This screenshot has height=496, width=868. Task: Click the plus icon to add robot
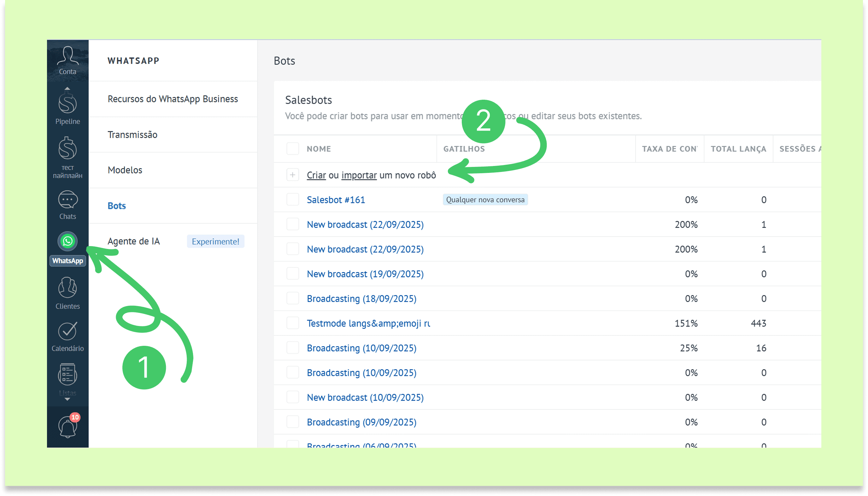coord(292,175)
